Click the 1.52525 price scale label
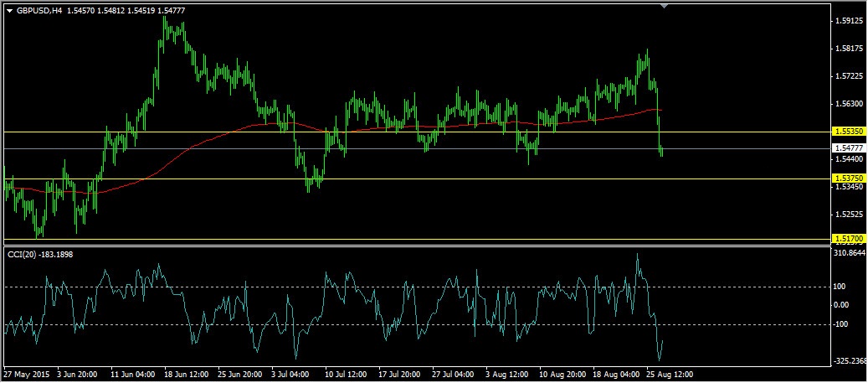This screenshot has width=868, height=383. (850, 214)
